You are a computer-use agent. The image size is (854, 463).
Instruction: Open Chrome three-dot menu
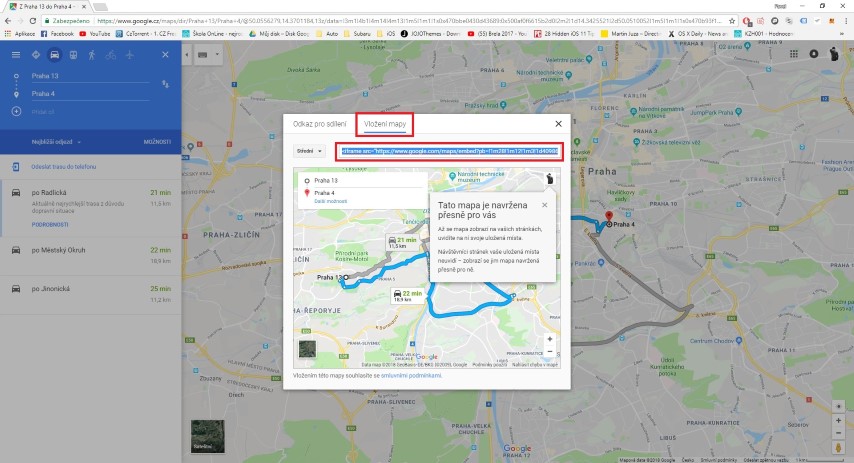pos(845,21)
